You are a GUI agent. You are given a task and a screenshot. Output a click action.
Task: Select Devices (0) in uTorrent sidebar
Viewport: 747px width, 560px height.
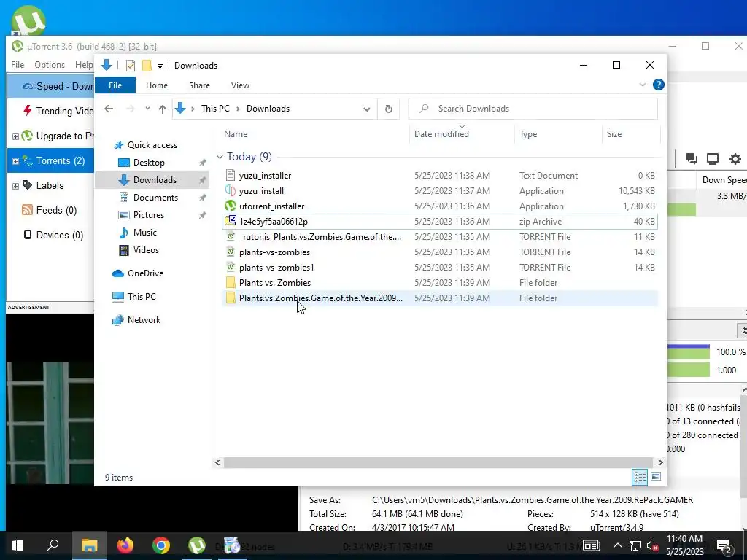60,236
